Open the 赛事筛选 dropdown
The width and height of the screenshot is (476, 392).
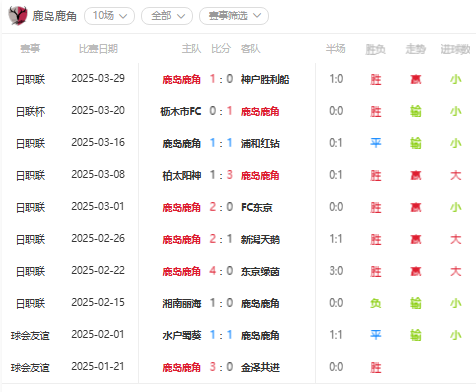(234, 16)
